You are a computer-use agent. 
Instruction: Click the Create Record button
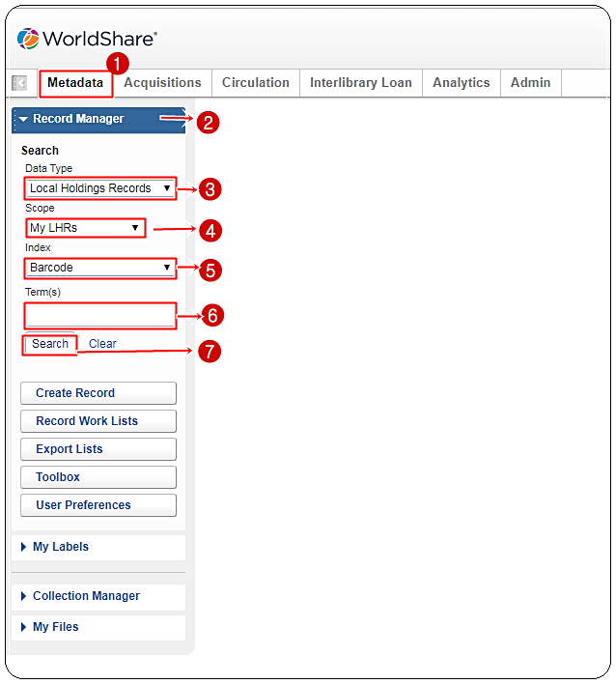(98, 393)
